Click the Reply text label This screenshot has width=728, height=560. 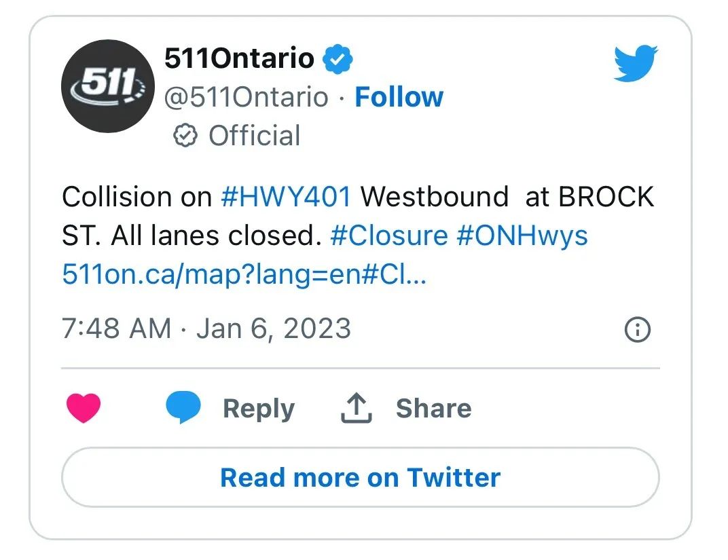[259, 409]
